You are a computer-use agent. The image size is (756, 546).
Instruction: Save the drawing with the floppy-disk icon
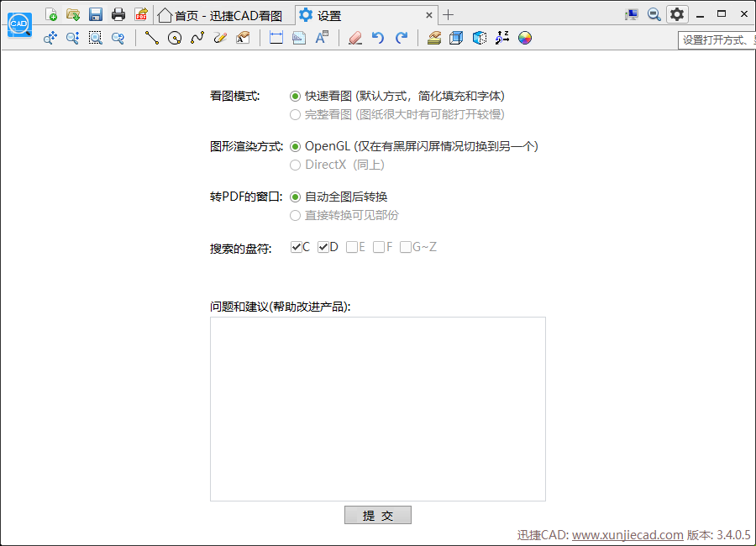[x=96, y=14]
